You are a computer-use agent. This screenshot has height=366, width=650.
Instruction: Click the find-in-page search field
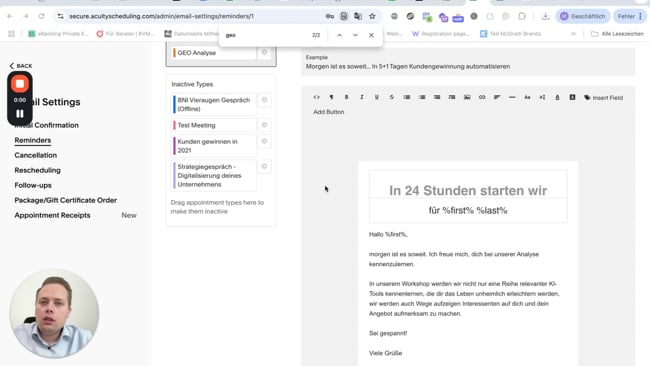click(x=265, y=35)
